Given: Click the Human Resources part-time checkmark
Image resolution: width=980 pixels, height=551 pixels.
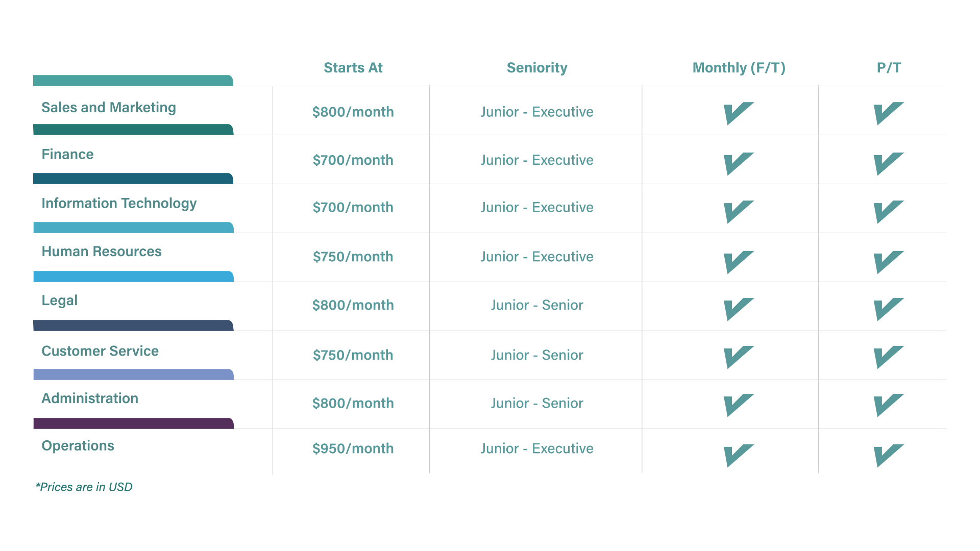Looking at the screenshot, I should coord(888,262).
